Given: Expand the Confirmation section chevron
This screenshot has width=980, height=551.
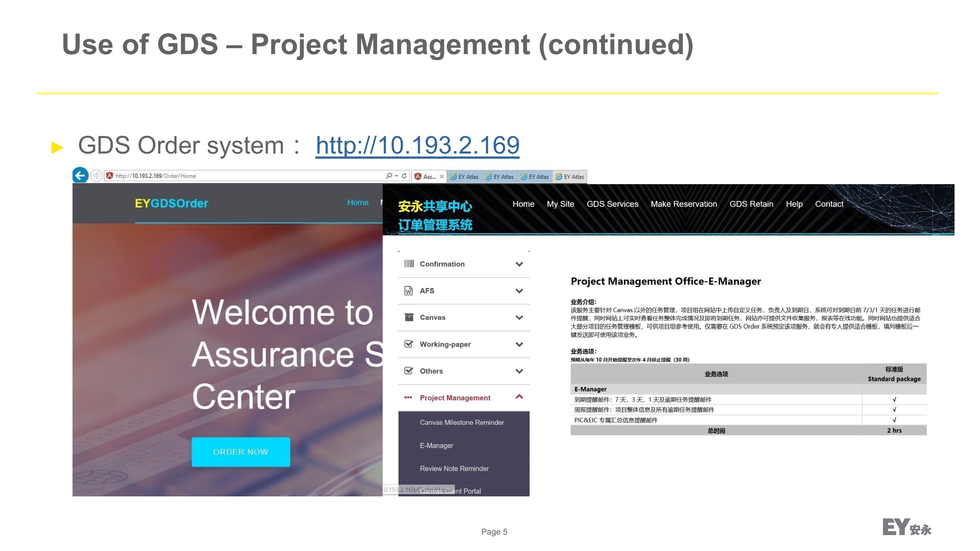Looking at the screenshot, I should (519, 264).
